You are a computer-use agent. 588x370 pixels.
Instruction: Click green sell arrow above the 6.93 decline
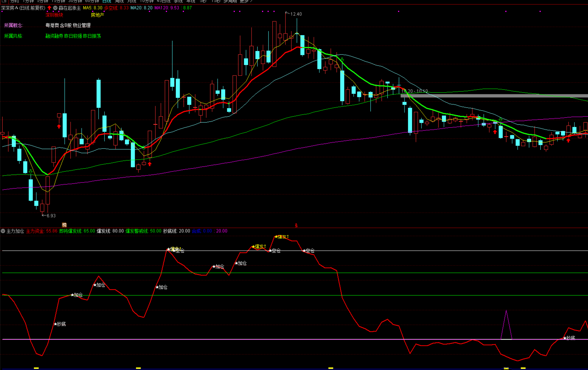tap(31, 171)
